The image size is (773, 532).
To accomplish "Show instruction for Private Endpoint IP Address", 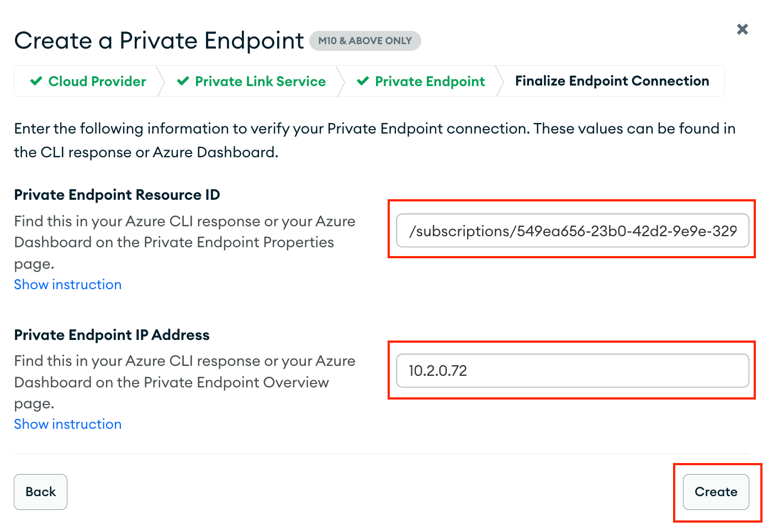I will click(67, 424).
